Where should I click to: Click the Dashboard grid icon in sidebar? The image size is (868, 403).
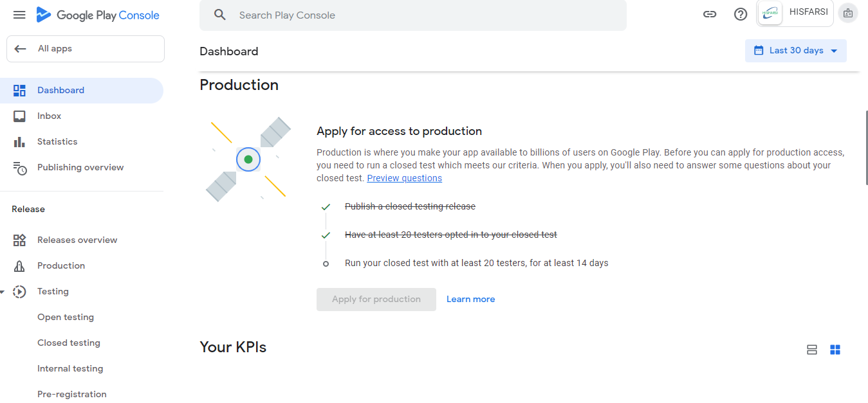tap(19, 91)
